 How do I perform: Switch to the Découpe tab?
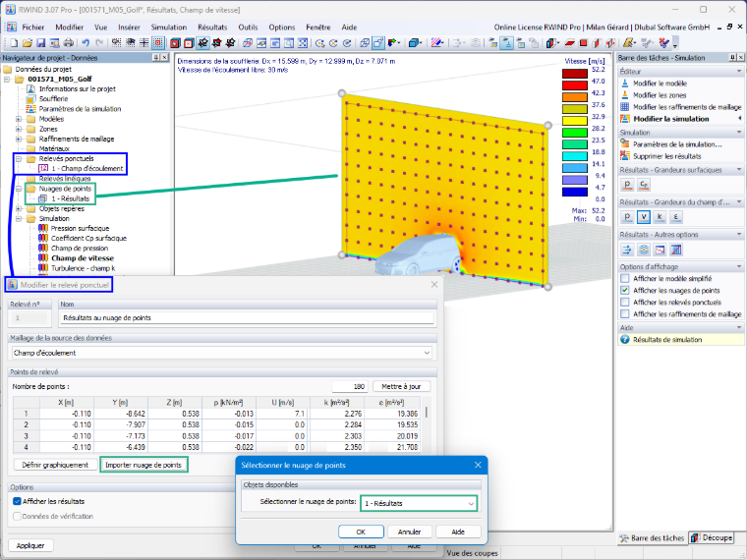tap(712, 537)
